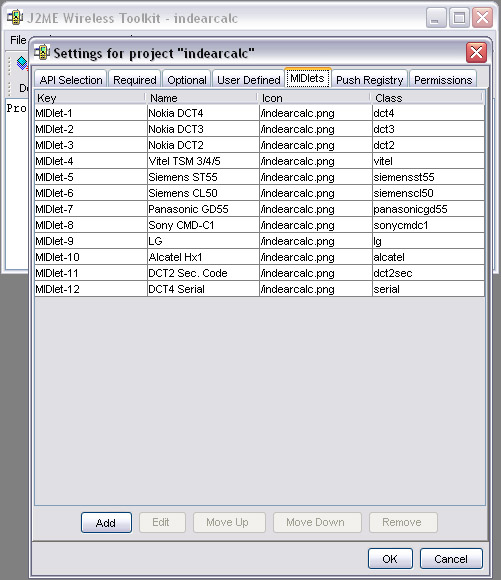Select the MIDlets tab
Image resolution: width=501 pixels, height=580 pixels.
click(x=307, y=78)
